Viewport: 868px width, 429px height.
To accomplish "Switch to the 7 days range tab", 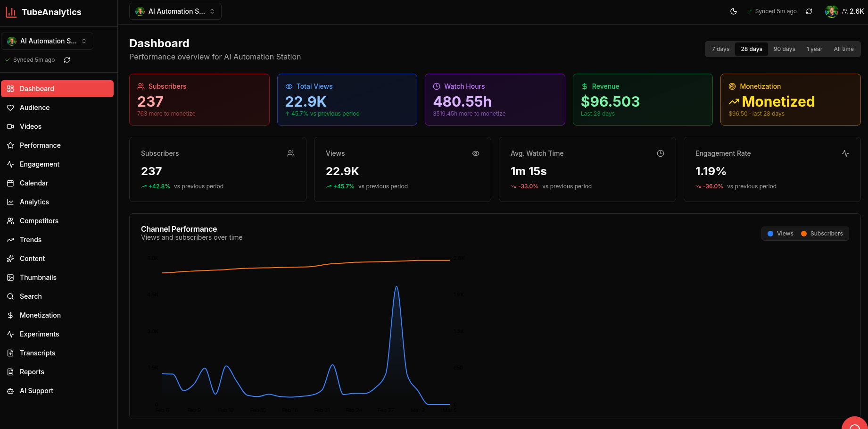I will (720, 49).
